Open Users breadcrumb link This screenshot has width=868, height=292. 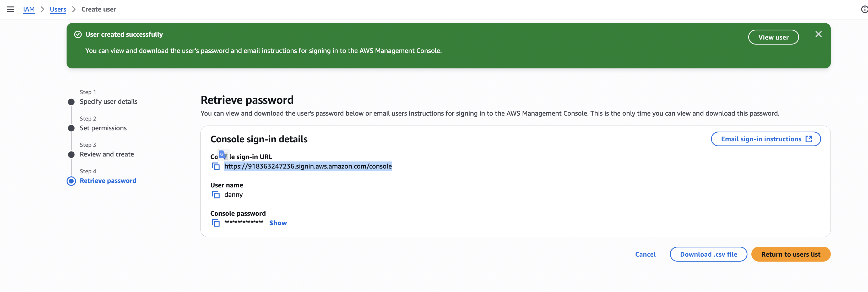pyautogui.click(x=58, y=9)
